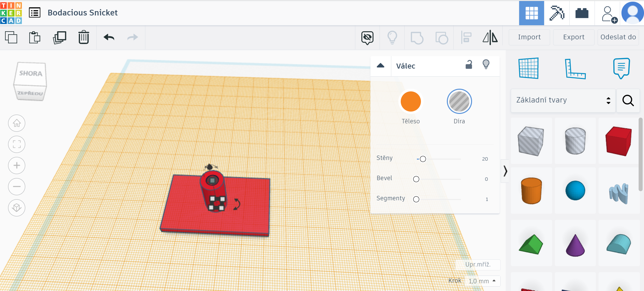Toggle notes visibility eye icon
The width and height of the screenshot is (644, 291).
coord(367,38)
